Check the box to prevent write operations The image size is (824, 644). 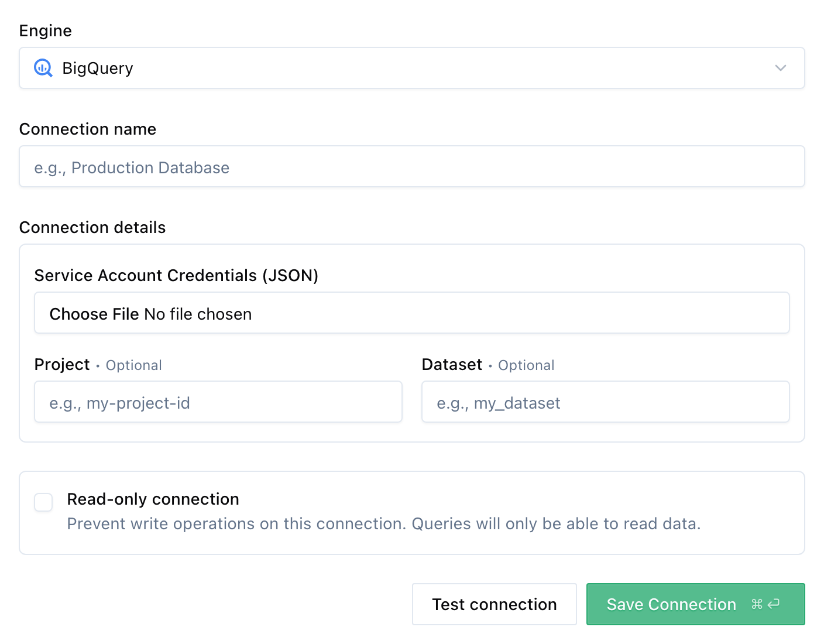[43, 502]
